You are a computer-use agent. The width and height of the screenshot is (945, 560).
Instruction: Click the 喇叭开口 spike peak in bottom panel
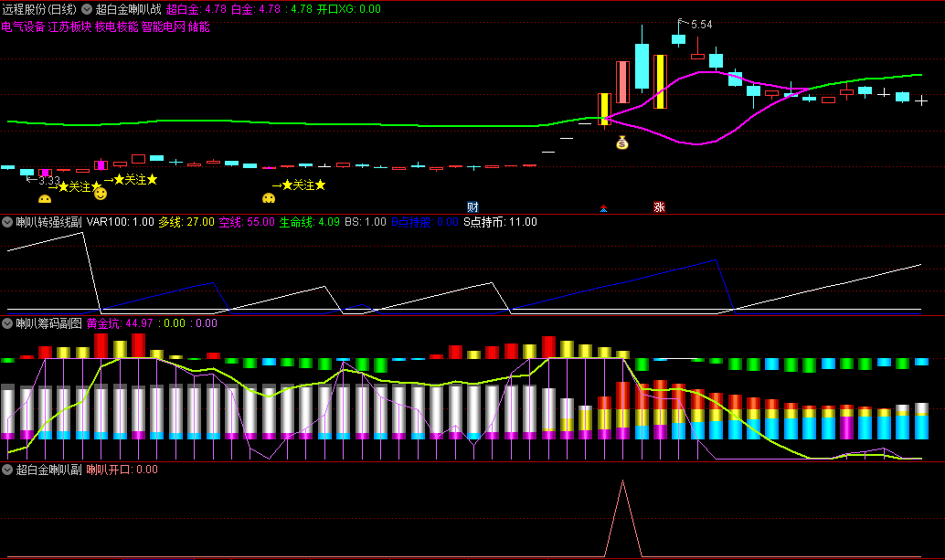coord(622,481)
